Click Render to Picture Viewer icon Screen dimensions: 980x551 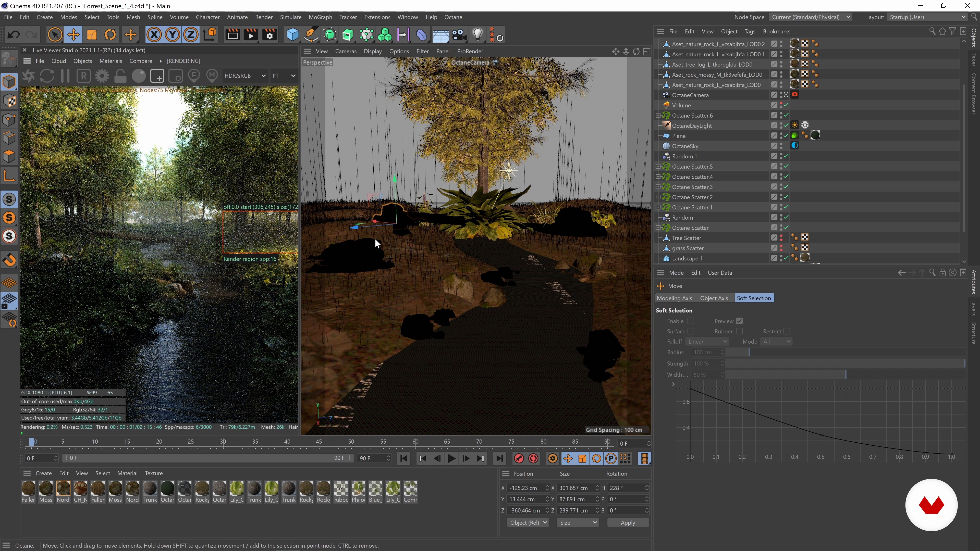pyautogui.click(x=251, y=35)
